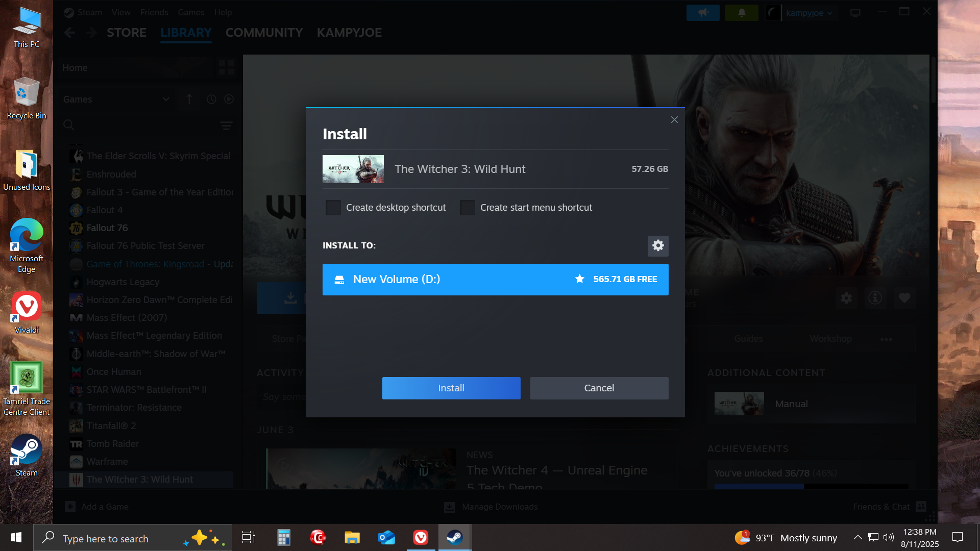Open the Friends menu
980x551 pixels.
pyautogui.click(x=154, y=12)
